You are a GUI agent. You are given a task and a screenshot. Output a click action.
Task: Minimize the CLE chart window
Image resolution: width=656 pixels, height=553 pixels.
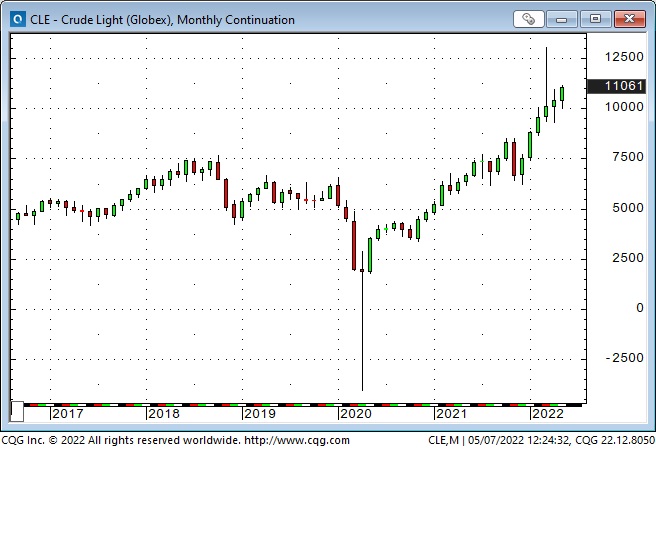[561, 19]
